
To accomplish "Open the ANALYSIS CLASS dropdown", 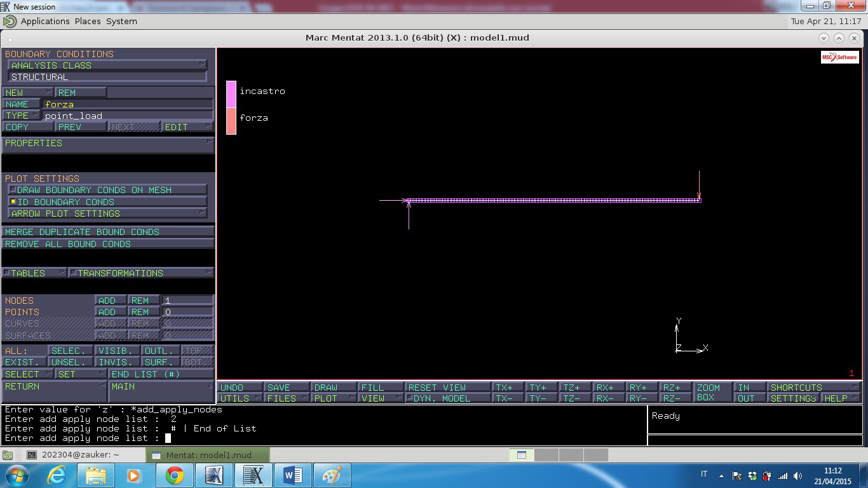I will (107, 65).
